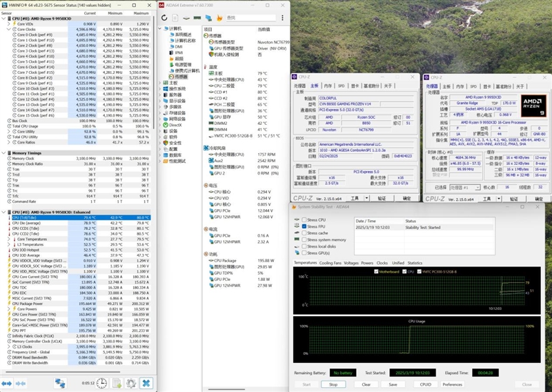Click the AIDA64 查找 search field
552x392 pixels.
251,18
